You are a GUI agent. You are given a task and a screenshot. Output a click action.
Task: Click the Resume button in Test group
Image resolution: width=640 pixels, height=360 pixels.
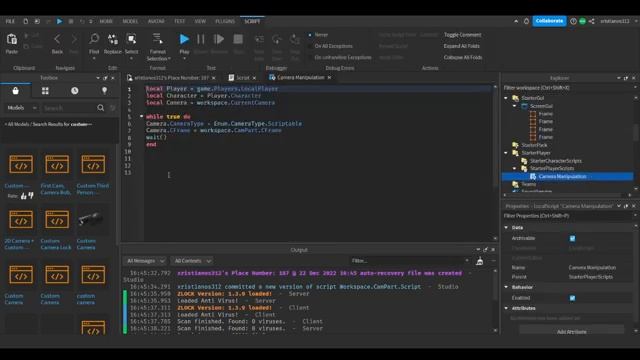(x=219, y=39)
